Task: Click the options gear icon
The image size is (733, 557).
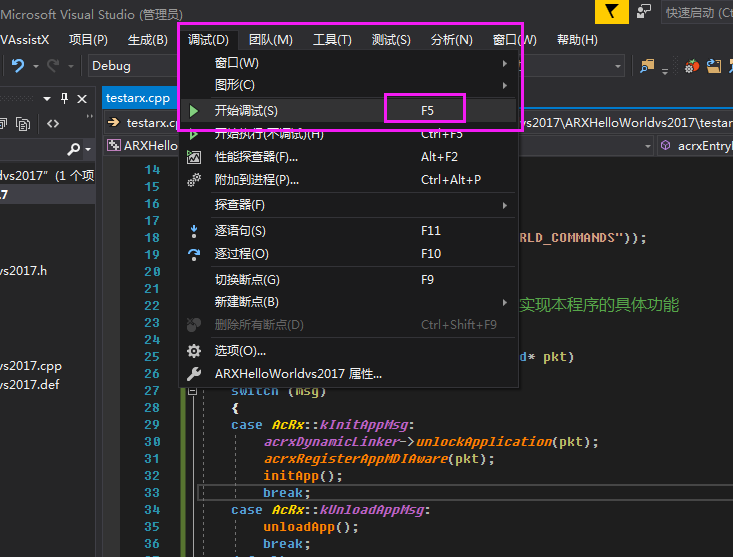Action: [194, 351]
